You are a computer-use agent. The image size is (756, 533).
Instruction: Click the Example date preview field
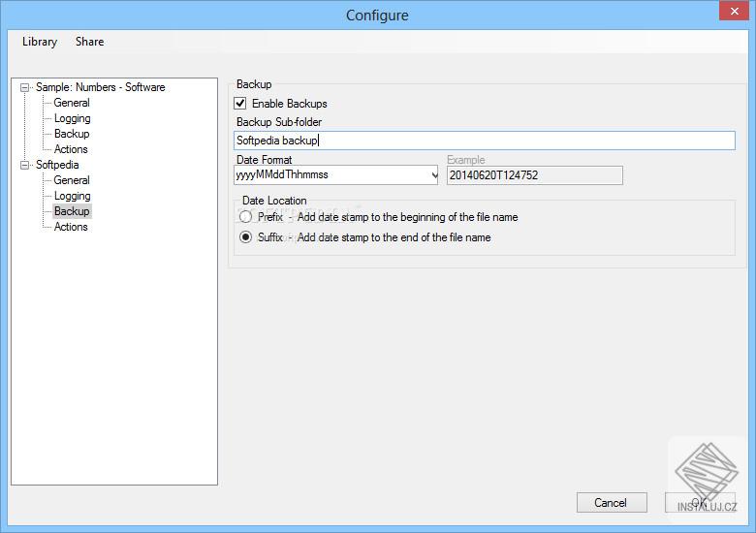(x=534, y=175)
